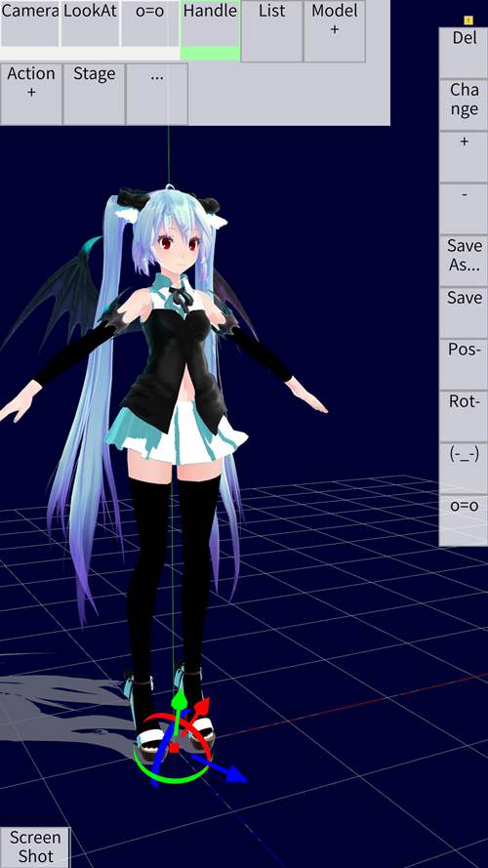
Task: Toggle the o=o button in top toolbar
Action: [150, 23]
